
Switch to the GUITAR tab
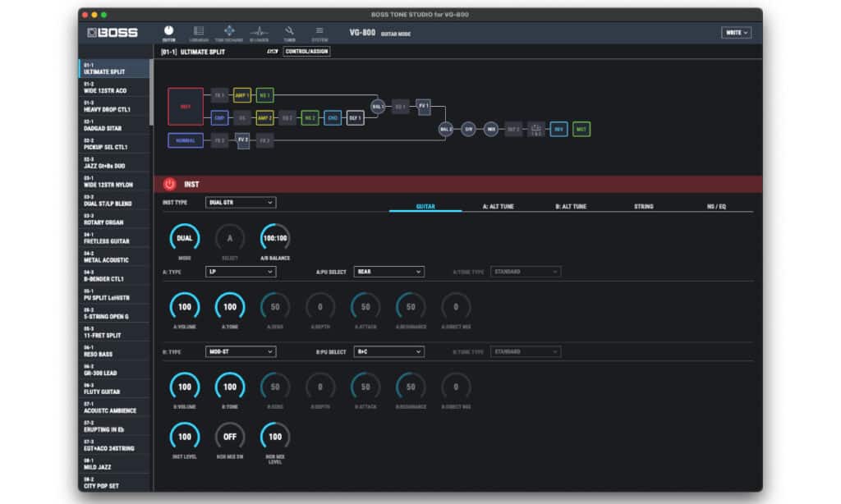click(425, 206)
